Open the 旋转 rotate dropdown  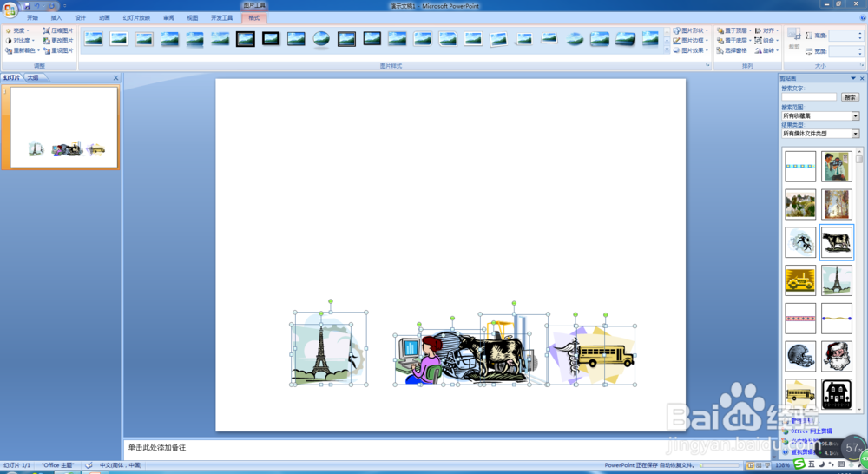(767, 51)
